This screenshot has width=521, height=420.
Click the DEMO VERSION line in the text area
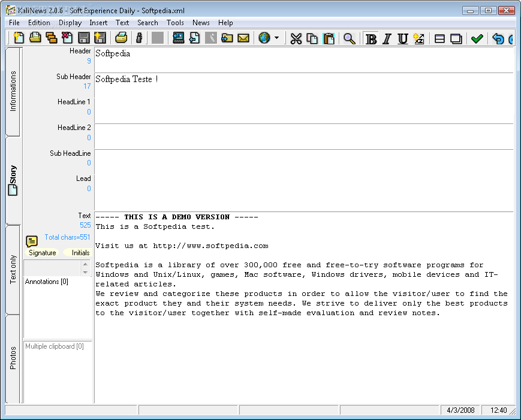(x=177, y=217)
